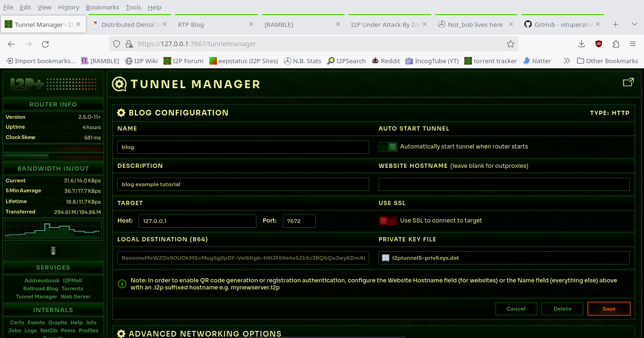Image resolution: width=644 pixels, height=338 pixels.
Task: Click the shield tracking-protection icon in the address bar
Action: pos(116,44)
